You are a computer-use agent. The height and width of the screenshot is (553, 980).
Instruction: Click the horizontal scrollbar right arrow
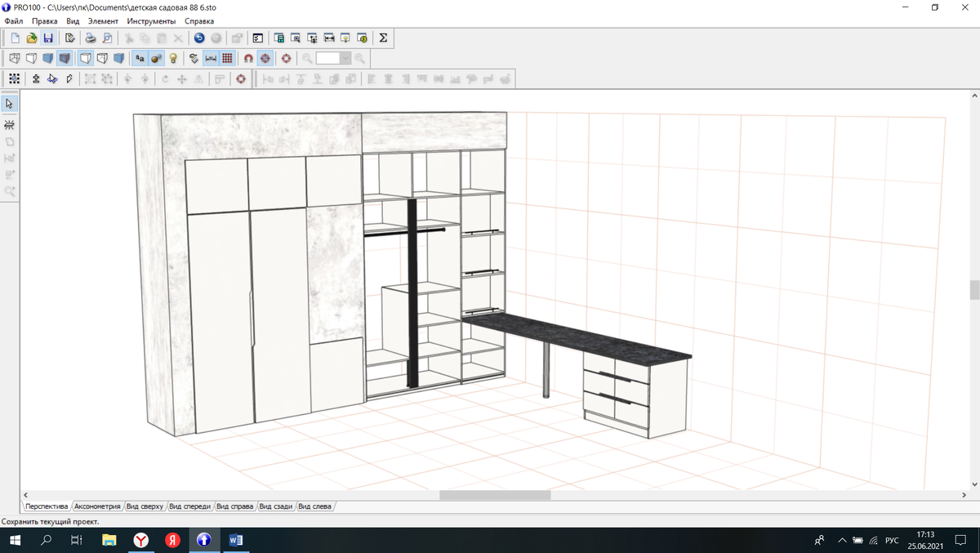point(964,495)
